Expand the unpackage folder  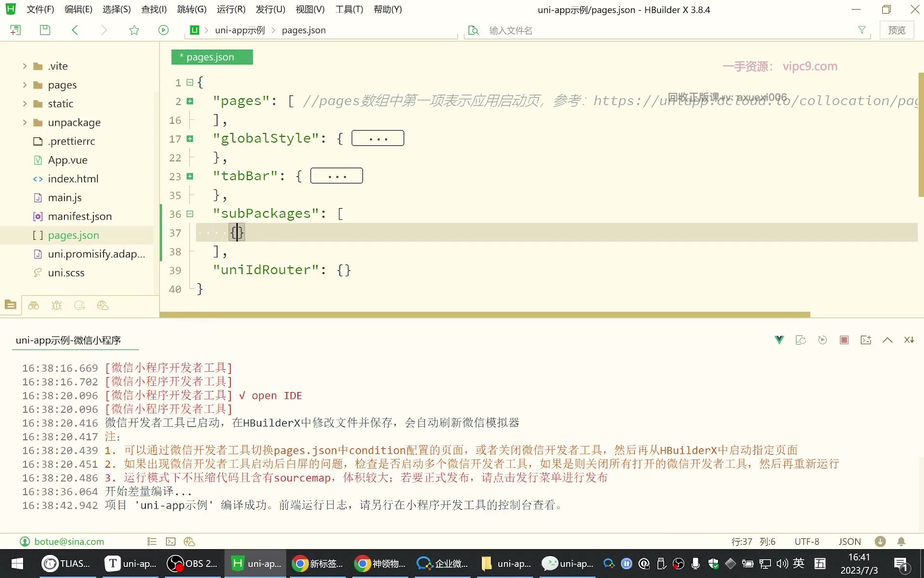[25, 122]
